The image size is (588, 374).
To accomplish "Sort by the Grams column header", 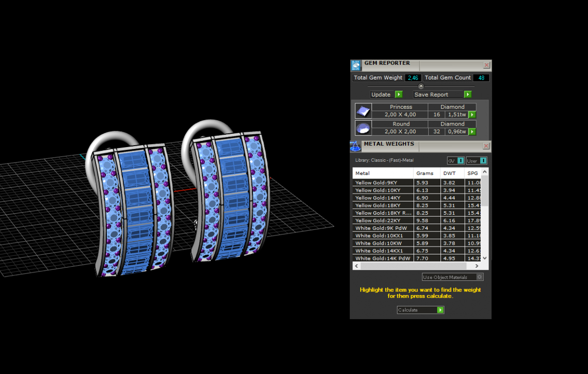I will pos(427,173).
